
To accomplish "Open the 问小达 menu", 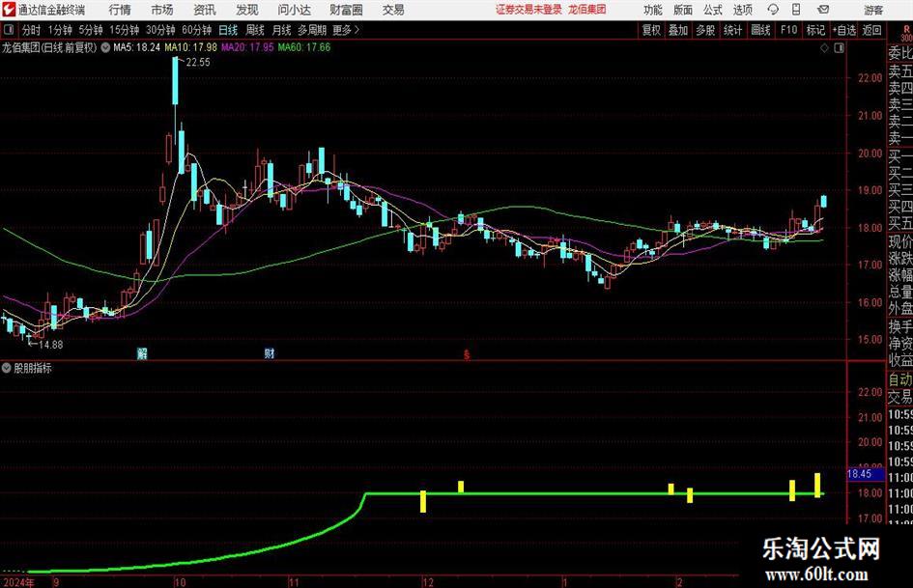I will (294, 10).
